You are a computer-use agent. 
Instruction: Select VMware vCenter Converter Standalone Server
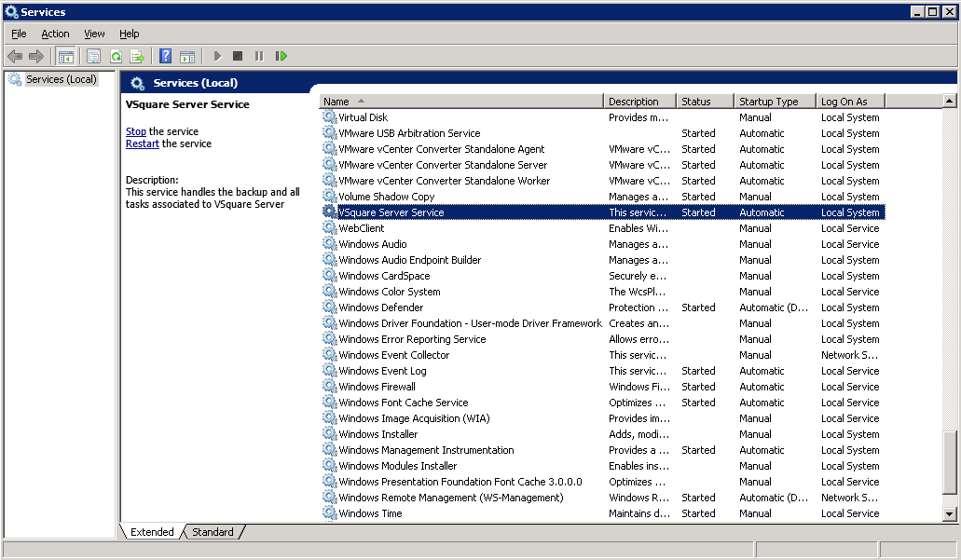coord(603,165)
